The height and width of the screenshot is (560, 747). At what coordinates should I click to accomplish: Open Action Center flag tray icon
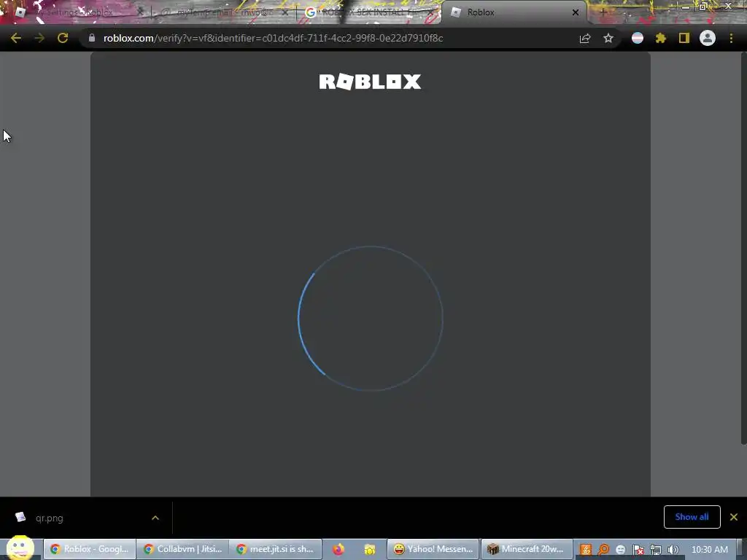click(x=638, y=550)
